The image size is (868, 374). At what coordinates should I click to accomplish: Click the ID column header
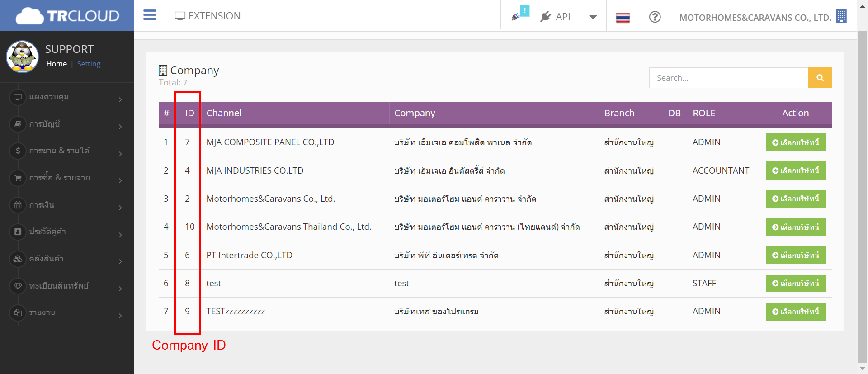(189, 113)
